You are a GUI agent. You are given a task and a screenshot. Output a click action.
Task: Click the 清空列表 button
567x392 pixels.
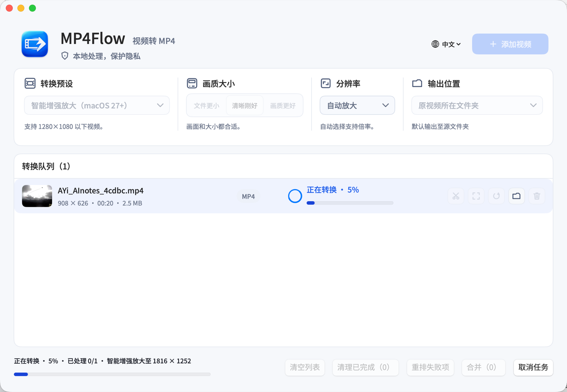tap(305, 368)
